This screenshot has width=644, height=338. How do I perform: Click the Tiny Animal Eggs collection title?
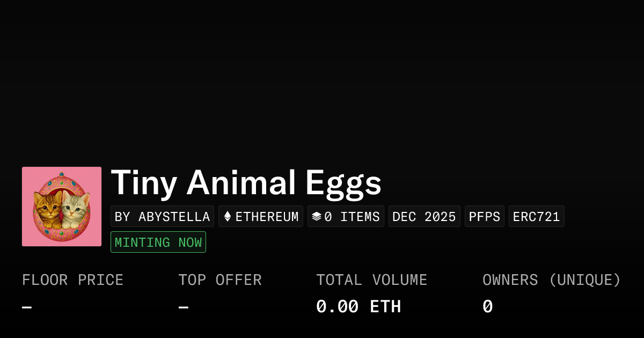(246, 183)
